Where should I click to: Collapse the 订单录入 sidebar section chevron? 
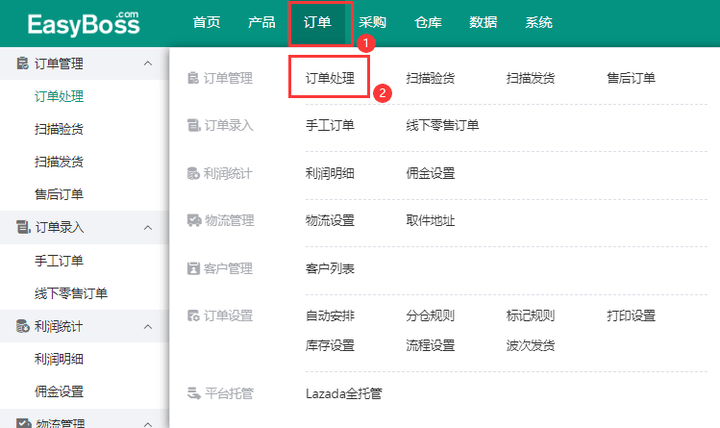tap(148, 228)
